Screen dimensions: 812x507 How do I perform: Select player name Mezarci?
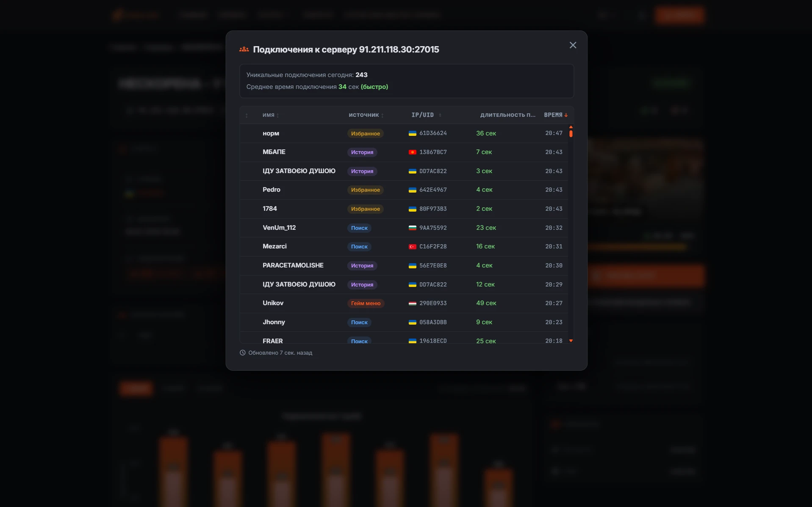pos(274,246)
